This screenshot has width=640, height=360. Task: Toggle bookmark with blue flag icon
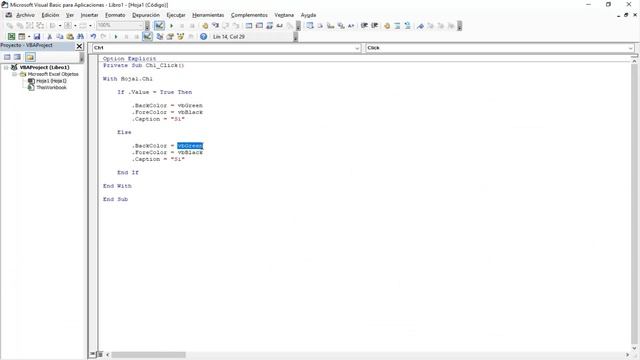pos(420,26)
